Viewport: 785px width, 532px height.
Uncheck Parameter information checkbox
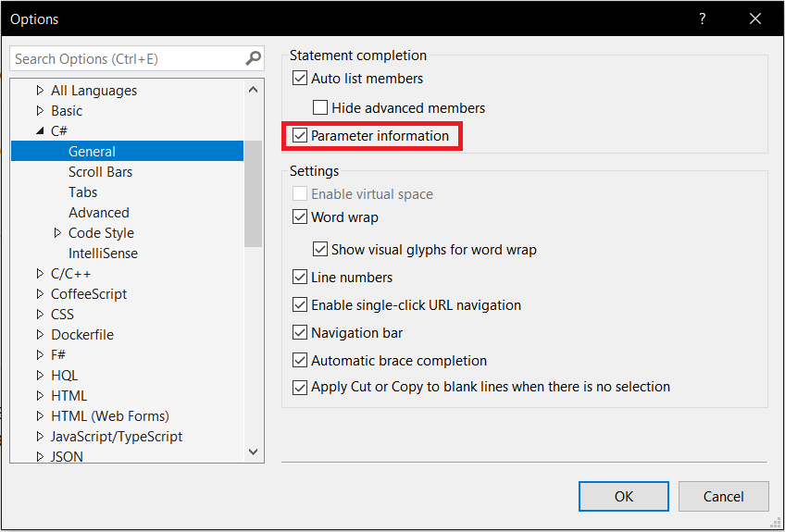(x=300, y=136)
